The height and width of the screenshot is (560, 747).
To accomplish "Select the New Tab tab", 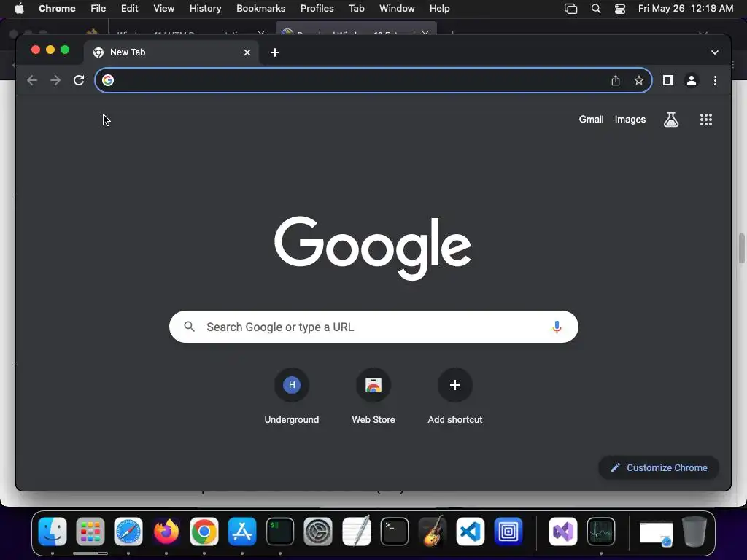I will click(171, 52).
